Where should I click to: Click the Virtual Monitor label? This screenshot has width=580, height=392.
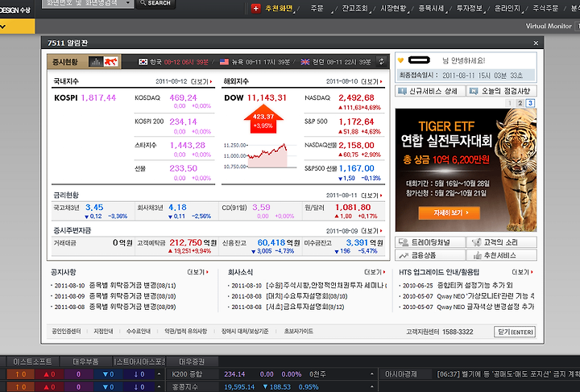tap(549, 26)
